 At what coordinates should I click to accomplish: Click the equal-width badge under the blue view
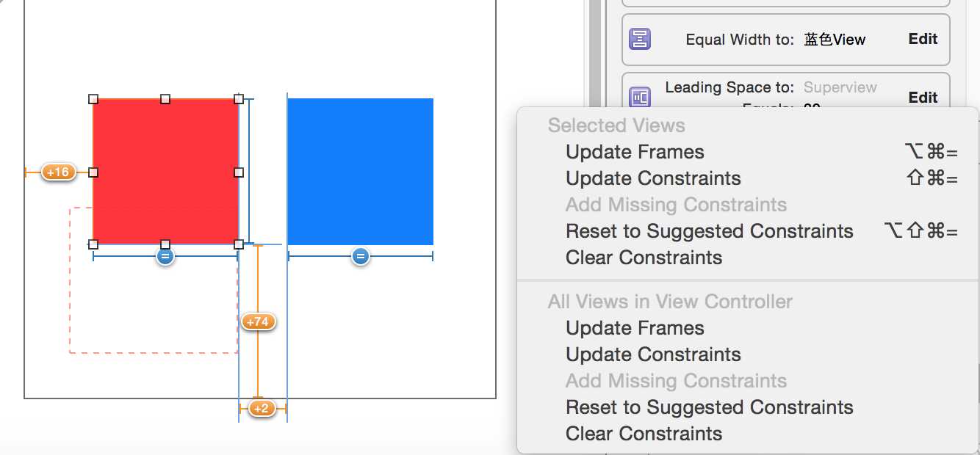click(x=360, y=256)
